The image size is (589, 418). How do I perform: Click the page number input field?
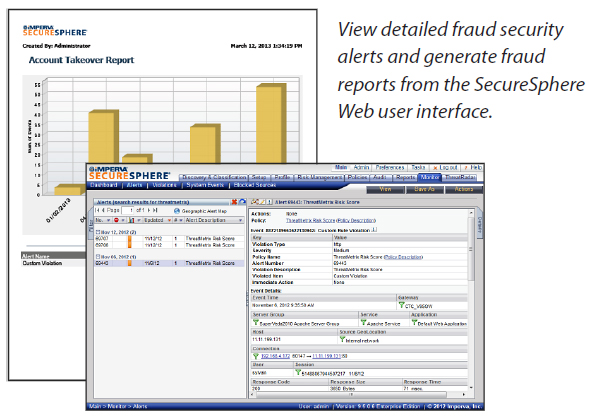(x=128, y=211)
